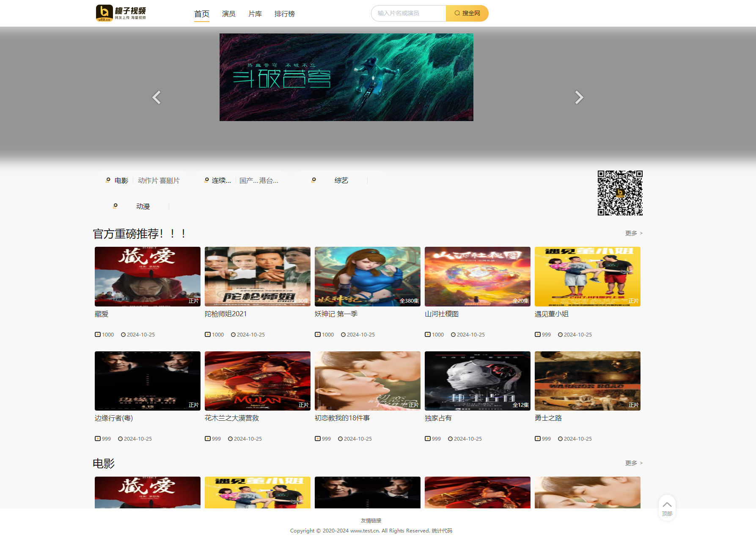Click the 初恋教我的18件事 title link
756x538 pixels.
[x=342, y=418]
